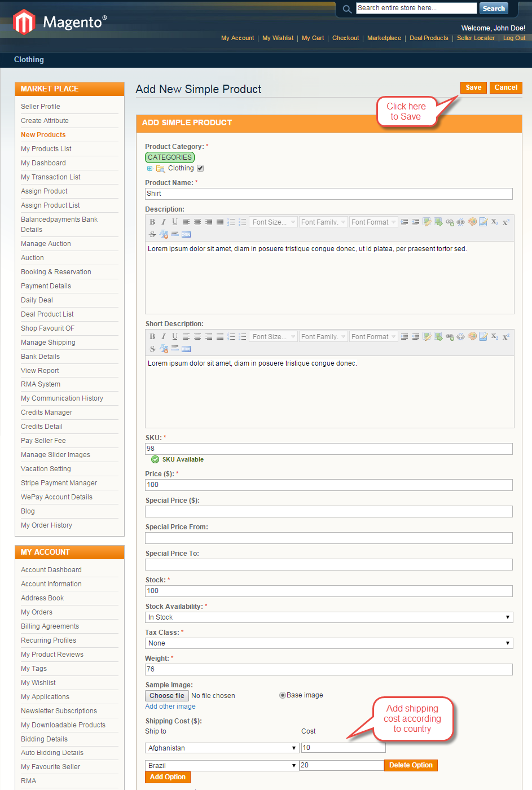Open RMA System in the sidebar
Viewport: 532px width, 790px height.
tap(41, 384)
